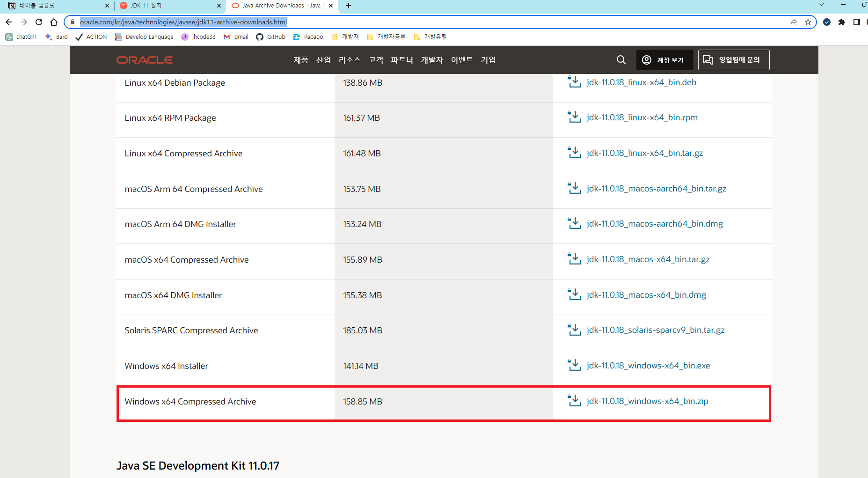Open the 개발자 navigation menu
The image size is (868, 478).
tap(432, 60)
